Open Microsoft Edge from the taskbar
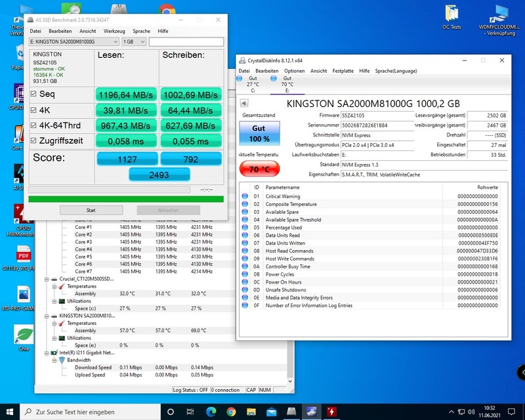This screenshot has height=420, width=525. 211,411
